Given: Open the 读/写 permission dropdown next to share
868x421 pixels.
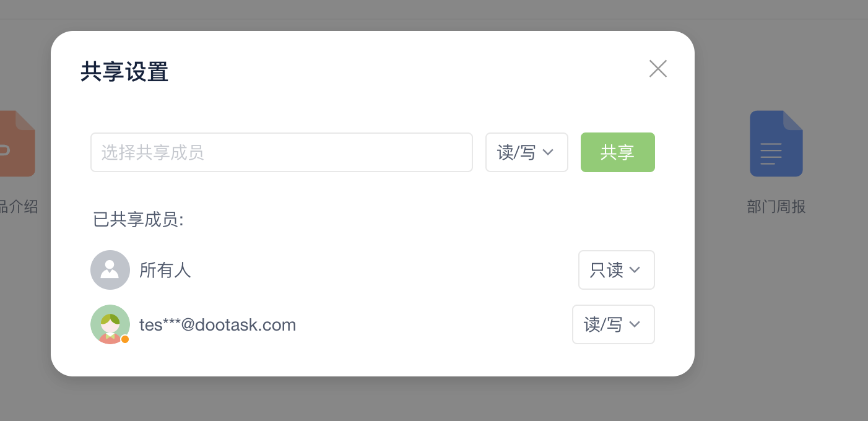Looking at the screenshot, I should tap(526, 152).
